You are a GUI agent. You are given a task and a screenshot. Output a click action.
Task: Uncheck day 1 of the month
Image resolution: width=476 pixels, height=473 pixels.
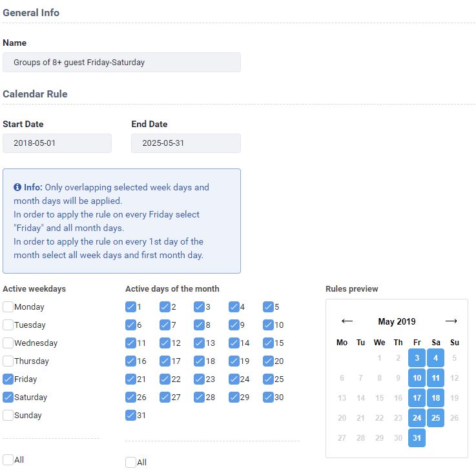130,307
